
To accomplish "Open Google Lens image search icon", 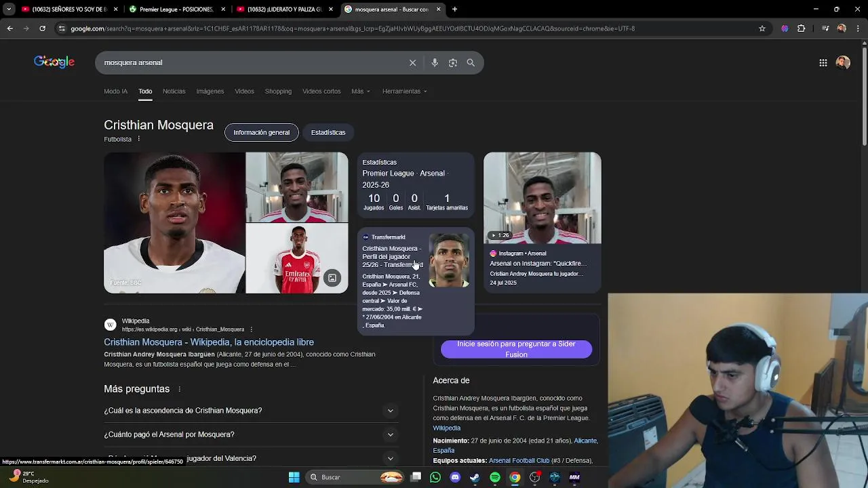I will pos(452,62).
